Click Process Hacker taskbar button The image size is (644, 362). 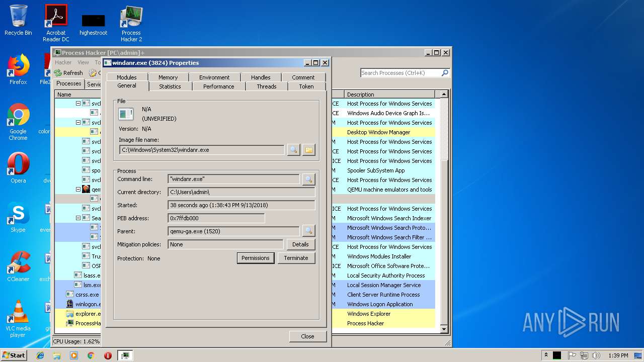click(x=125, y=355)
